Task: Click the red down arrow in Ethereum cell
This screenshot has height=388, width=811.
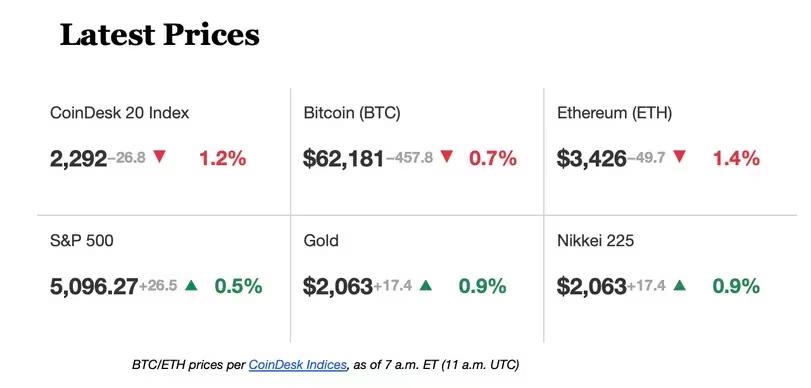Action: (679, 157)
